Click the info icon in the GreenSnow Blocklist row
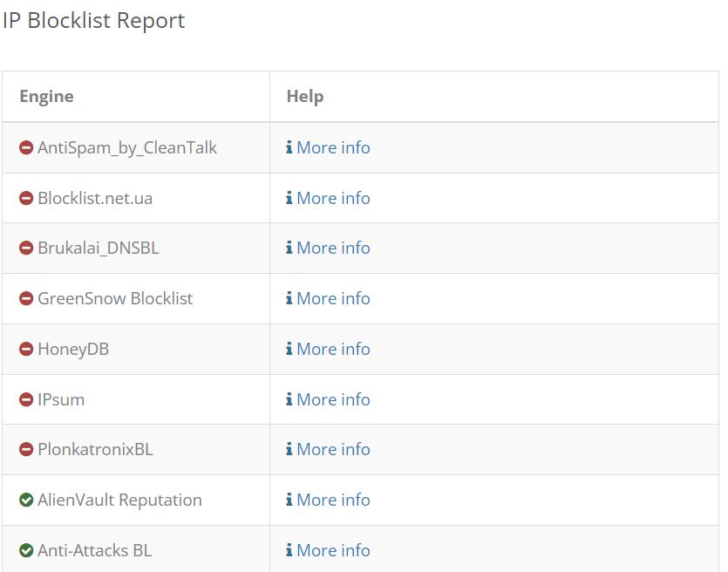The width and height of the screenshot is (728, 572). (x=289, y=298)
